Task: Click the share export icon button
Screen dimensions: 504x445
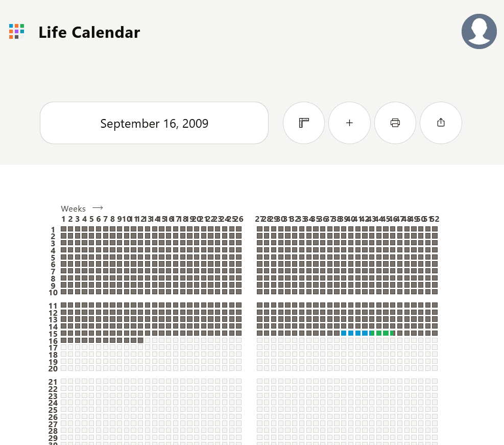Action: (x=441, y=123)
